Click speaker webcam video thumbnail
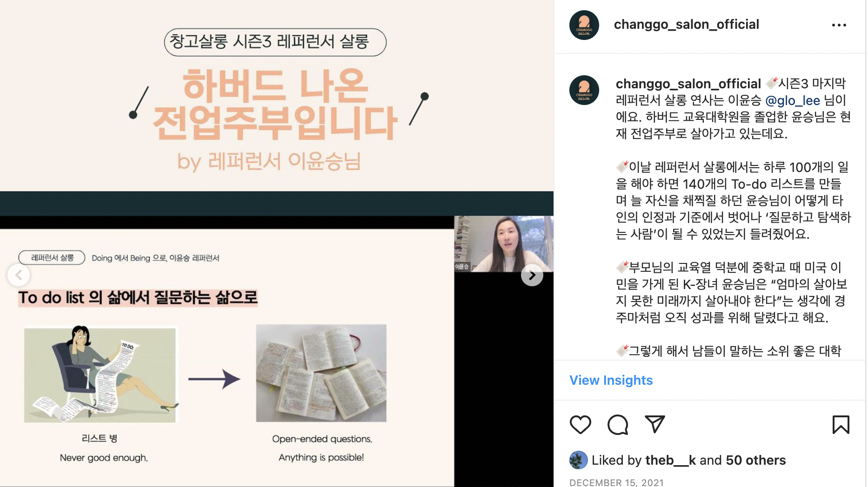Screen dimensions: 868x487 (x=504, y=244)
